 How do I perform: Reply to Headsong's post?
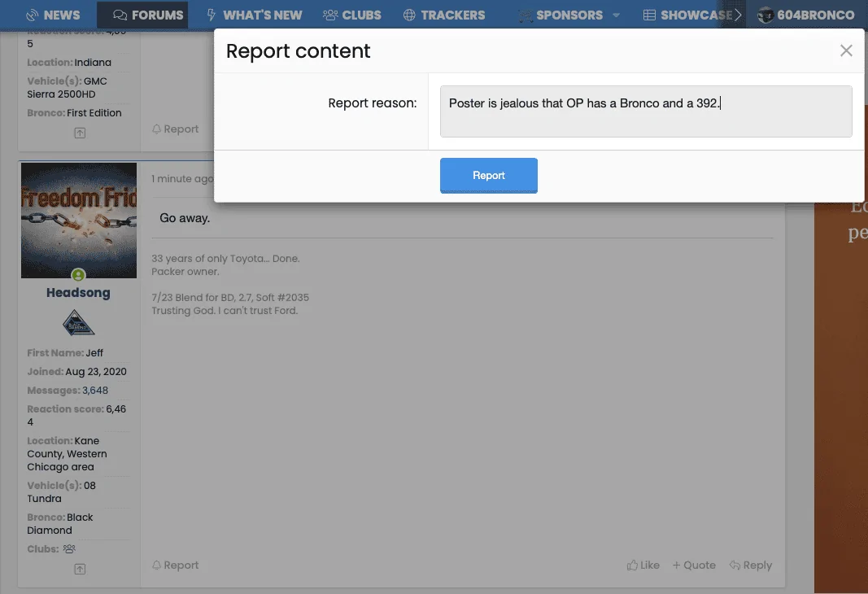click(x=751, y=566)
